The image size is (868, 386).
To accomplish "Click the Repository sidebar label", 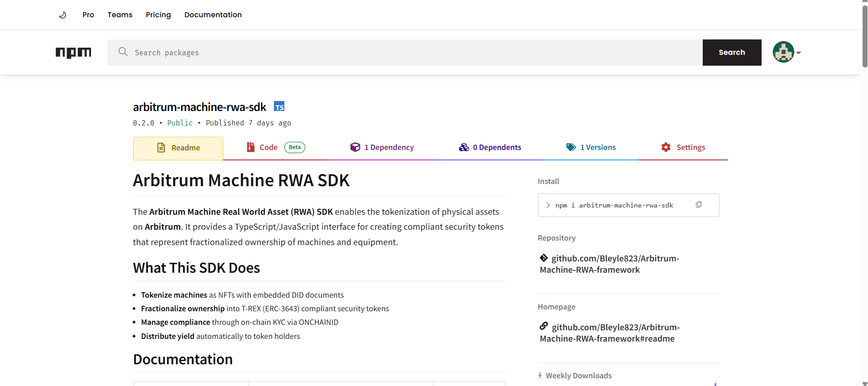I will [556, 238].
